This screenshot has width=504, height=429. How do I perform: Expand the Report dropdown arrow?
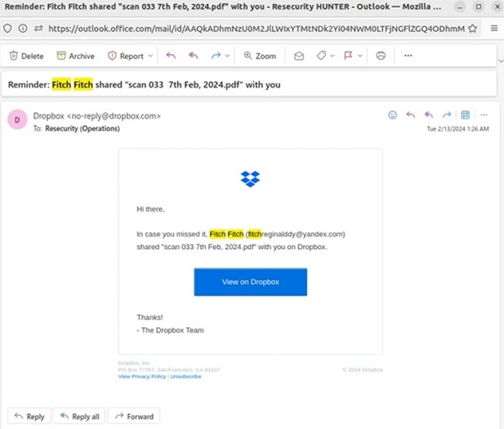pyautogui.click(x=150, y=56)
